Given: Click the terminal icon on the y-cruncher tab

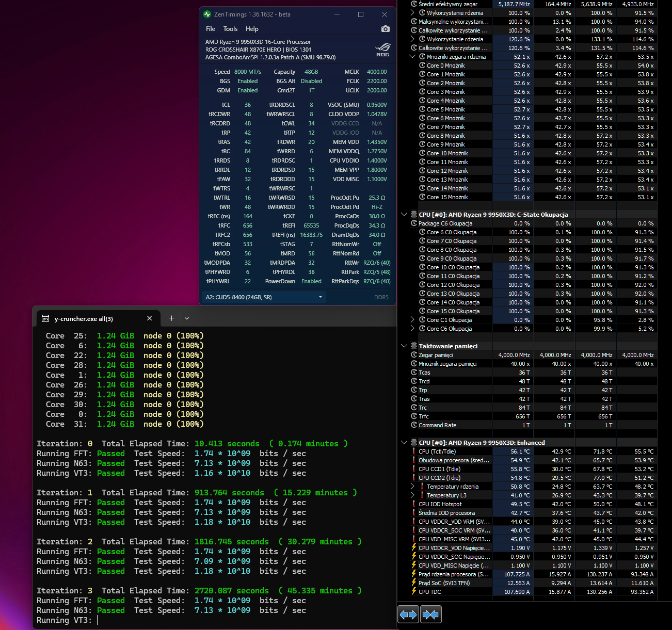Looking at the screenshot, I should click(45, 318).
